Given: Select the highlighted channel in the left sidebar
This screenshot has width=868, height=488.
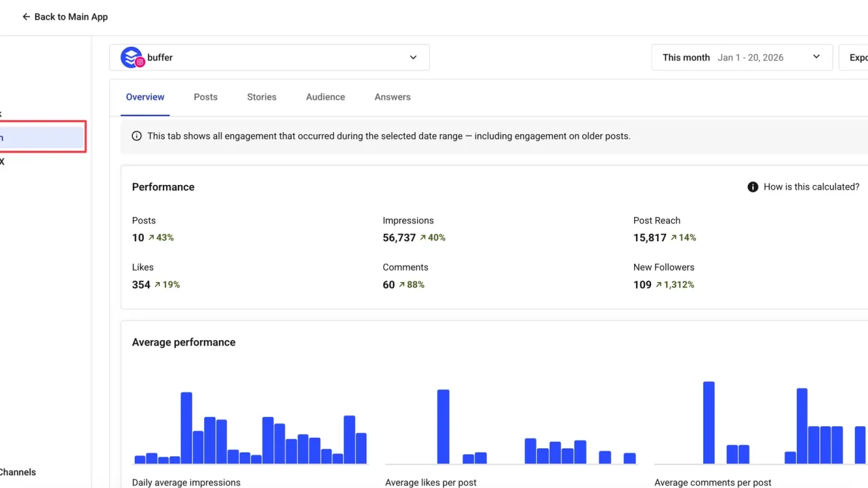Looking at the screenshot, I should [41, 136].
